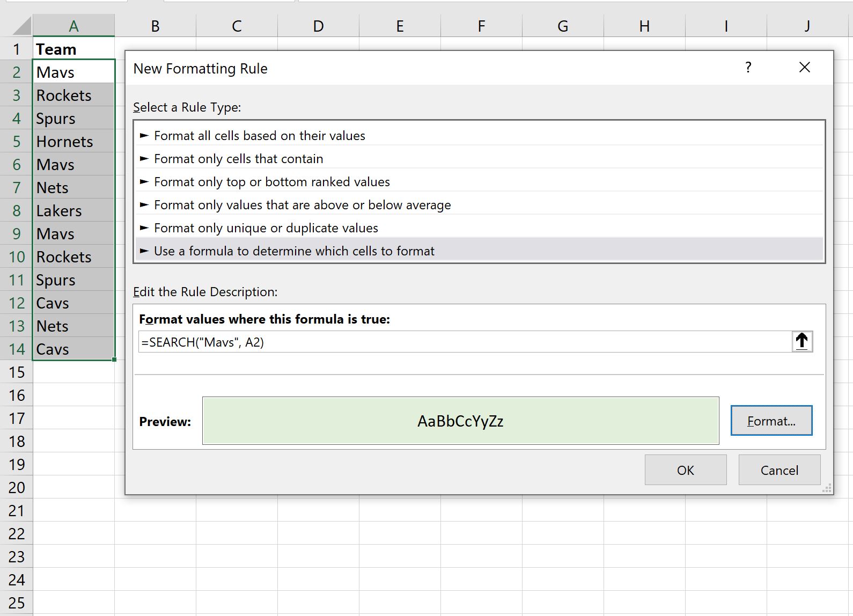Click cell A7 containing 'Nets'
Viewport: 853px width, 616px height.
tap(73, 187)
